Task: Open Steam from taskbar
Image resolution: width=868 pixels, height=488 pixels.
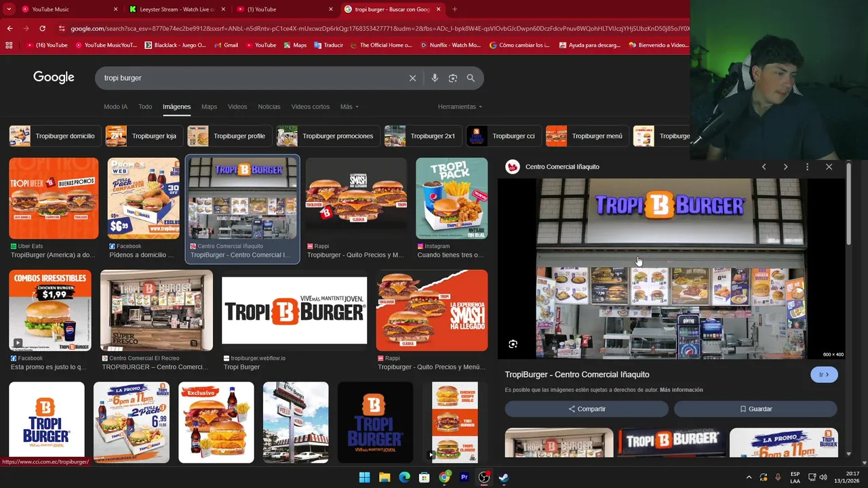Action: click(x=504, y=477)
